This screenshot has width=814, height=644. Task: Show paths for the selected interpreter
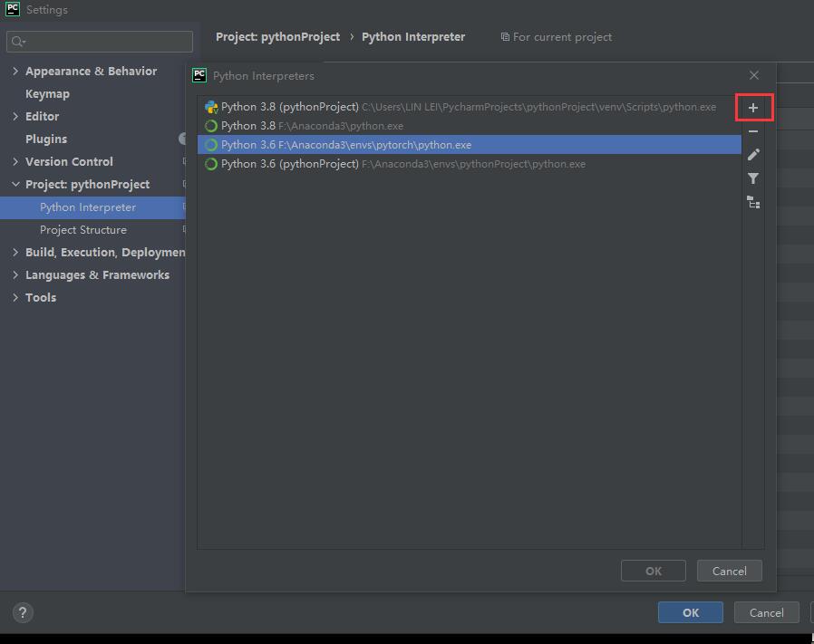click(x=753, y=201)
